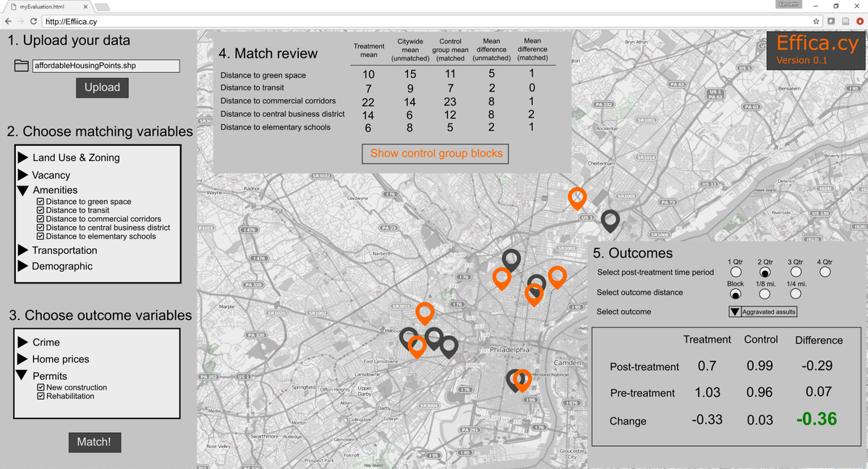Viewport: 868px width, 469px height.
Task: Click the gray shield extension icon
Action: click(831, 21)
